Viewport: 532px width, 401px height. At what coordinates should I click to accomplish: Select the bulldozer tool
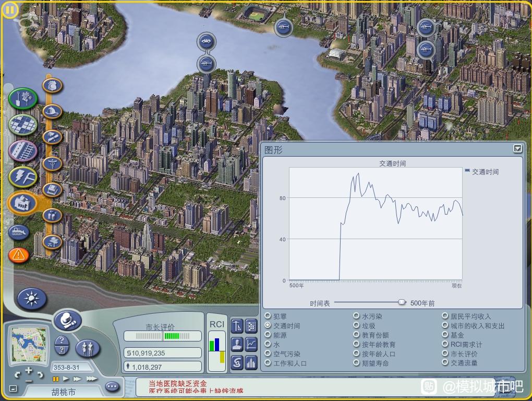coord(19,231)
